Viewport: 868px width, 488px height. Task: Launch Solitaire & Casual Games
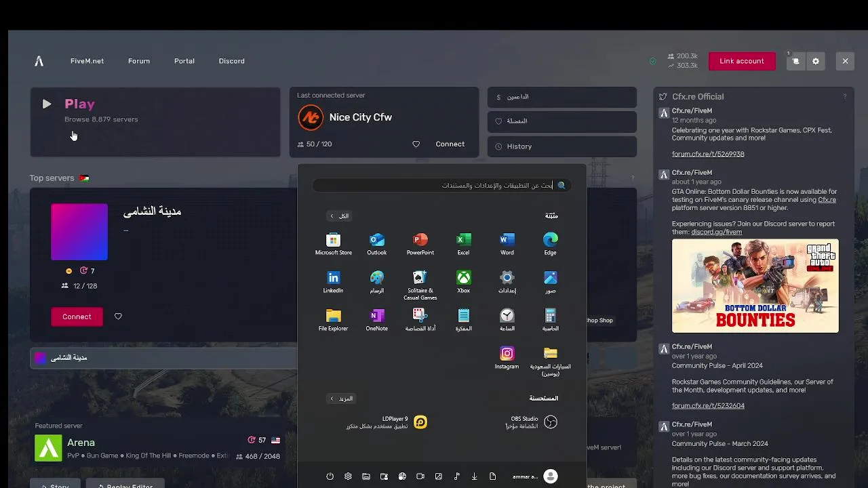(420, 285)
